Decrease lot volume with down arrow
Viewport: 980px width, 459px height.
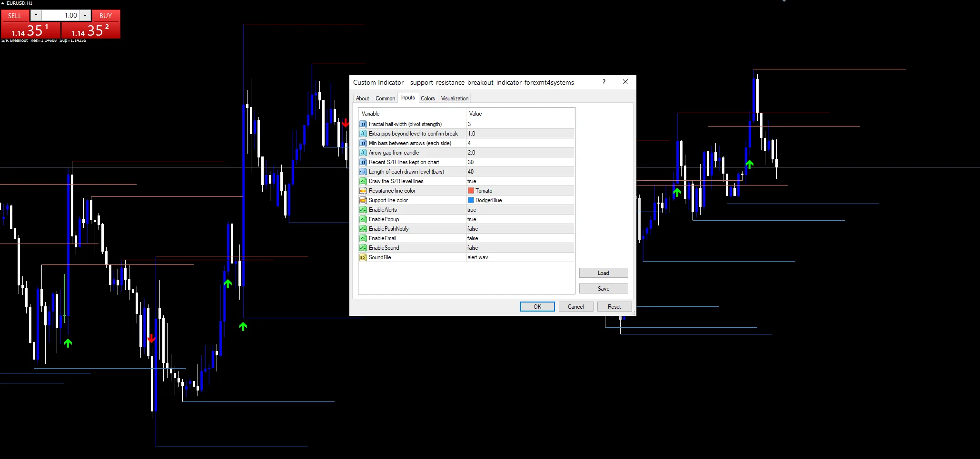pyautogui.click(x=36, y=15)
